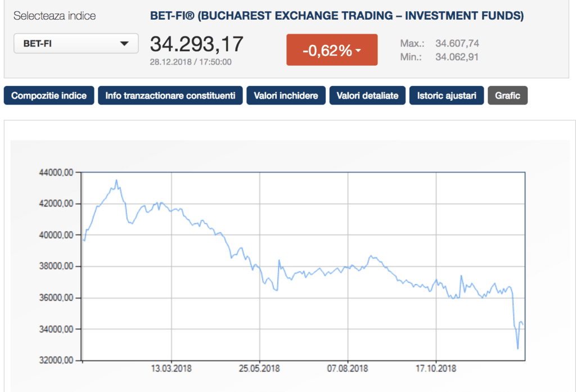Click the chart line's lowest dip below 34000
Screen dimensions: 576x392
point(518,348)
